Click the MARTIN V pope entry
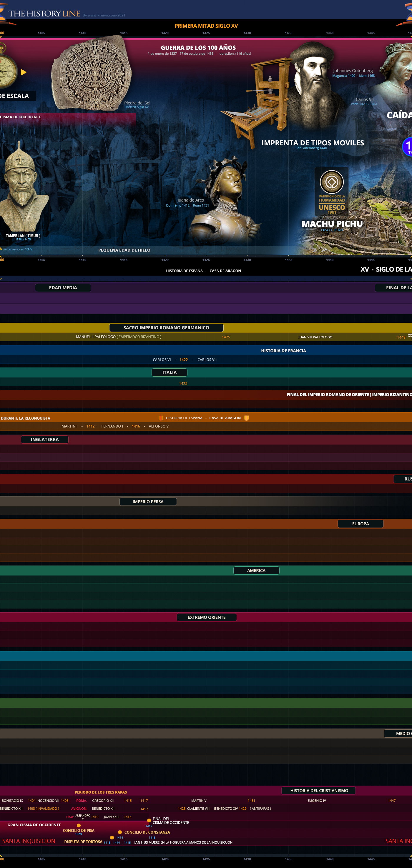 [199, 801]
